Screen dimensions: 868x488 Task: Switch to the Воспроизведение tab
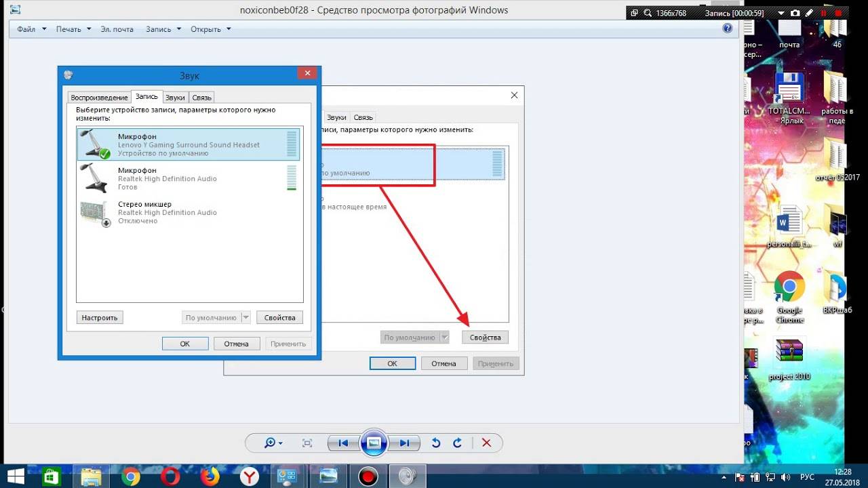[x=99, y=98]
